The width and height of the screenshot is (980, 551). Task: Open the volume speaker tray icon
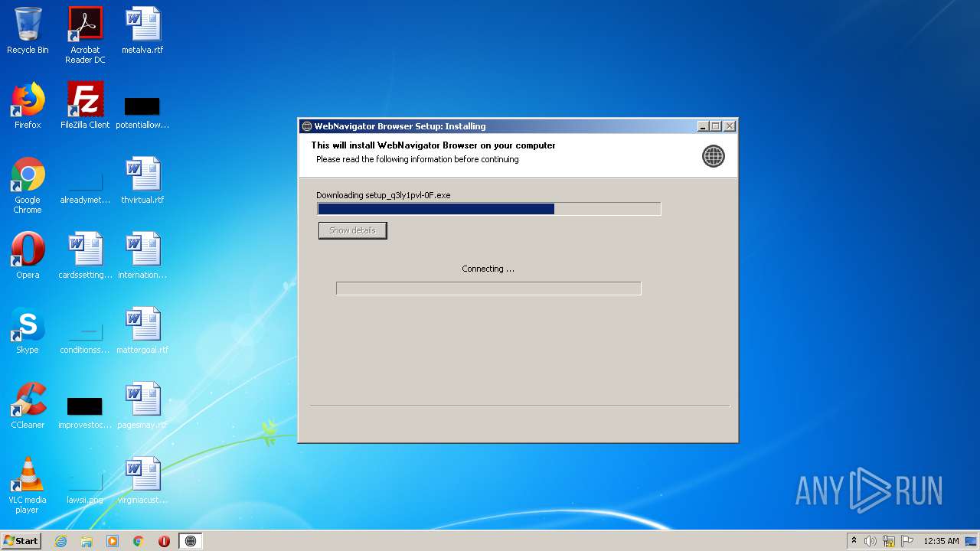point(871,541)
